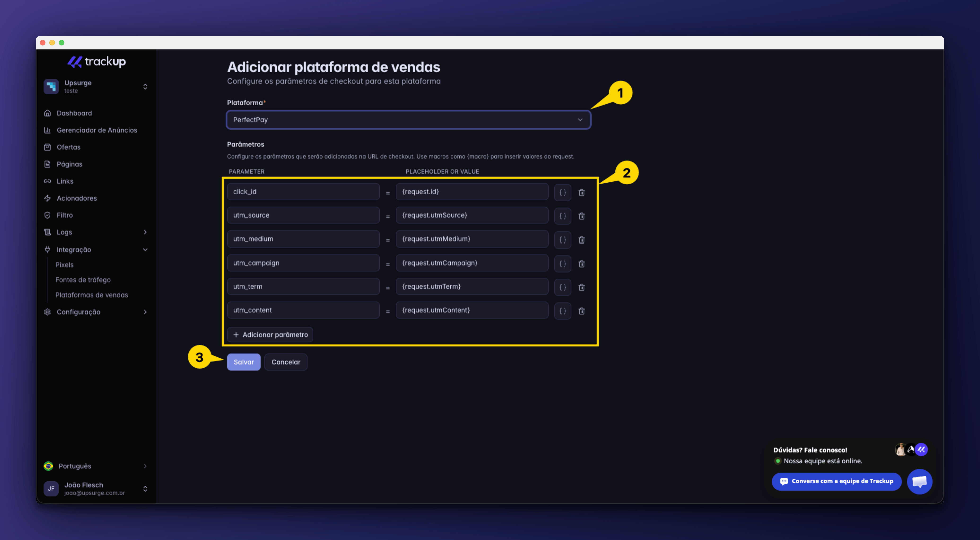Click the {request.utmMedium} value field
Screen dimensions: 980x540
pos(472,239)
